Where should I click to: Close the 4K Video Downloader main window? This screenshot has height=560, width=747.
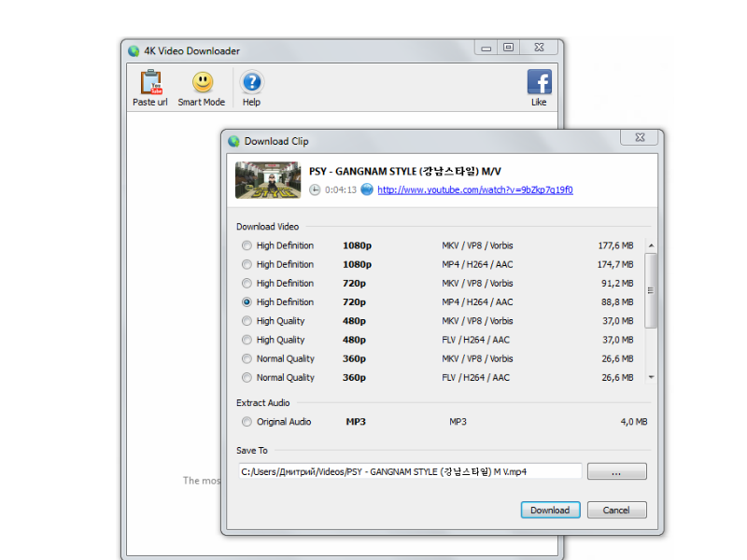[x=539, y=48]
